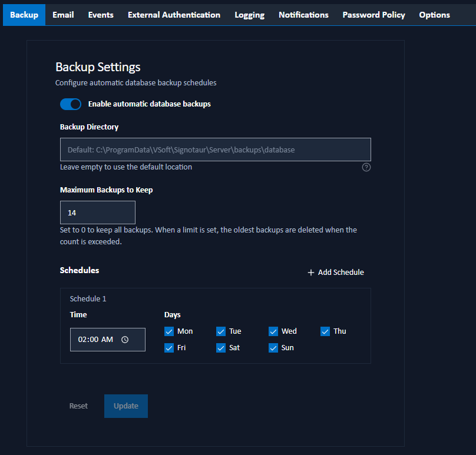Image resolution: width=476 pixels, height=455 pixels.
Task: Click the plus icon next to Add Schedule
Action: coord(311,272)
